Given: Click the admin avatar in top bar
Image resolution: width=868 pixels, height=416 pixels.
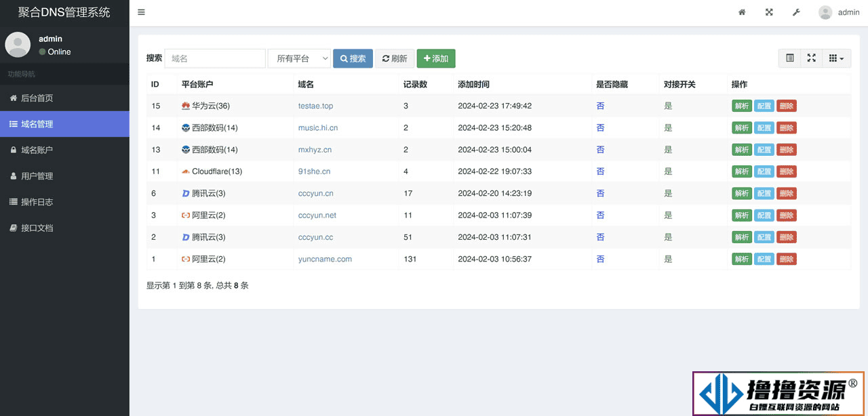Looking at the screenshot, I should tap(825, 12).
